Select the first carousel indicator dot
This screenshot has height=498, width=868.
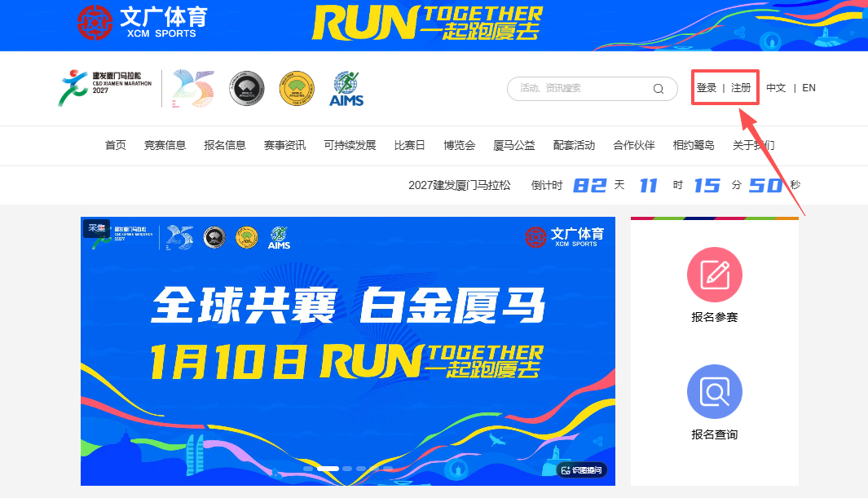[x=308, y=469]
